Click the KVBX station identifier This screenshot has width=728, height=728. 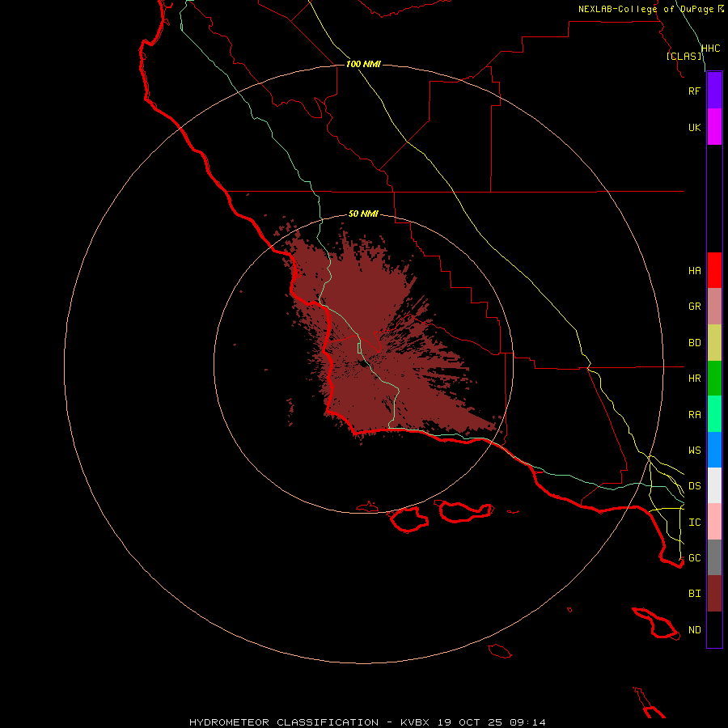click(x=415, y=722)
